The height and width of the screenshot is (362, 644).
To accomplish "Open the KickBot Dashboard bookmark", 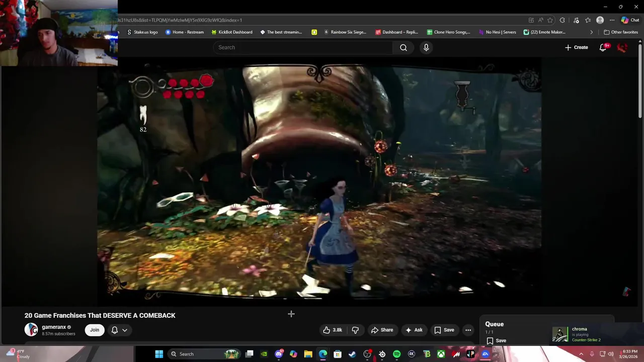I will click(x=232, y=32).
